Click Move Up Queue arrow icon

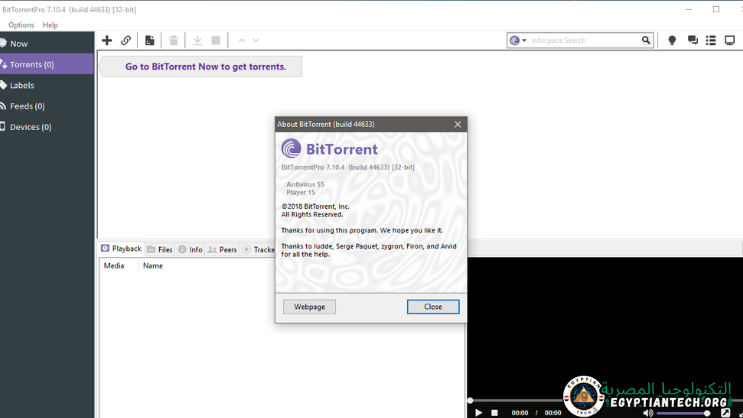pos(242,41)
